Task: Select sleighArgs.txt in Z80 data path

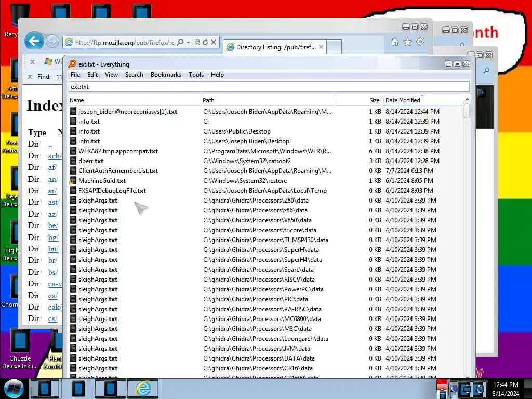Action: (98, 200)
